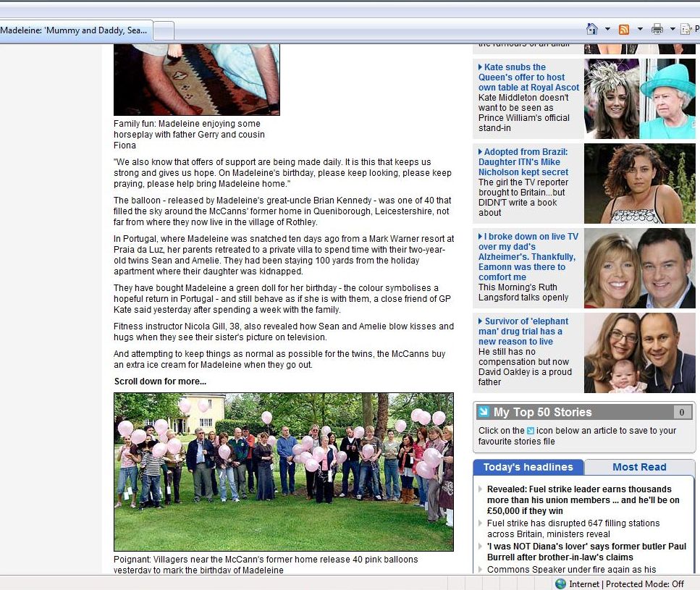The image size is (700, 590).
Task: Click the Print icon in the toolbar
Action: [x=657, y=29]
